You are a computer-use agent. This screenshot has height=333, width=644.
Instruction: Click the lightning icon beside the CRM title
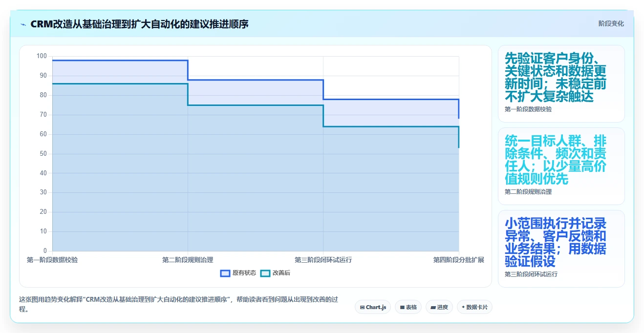coord(23,24)
